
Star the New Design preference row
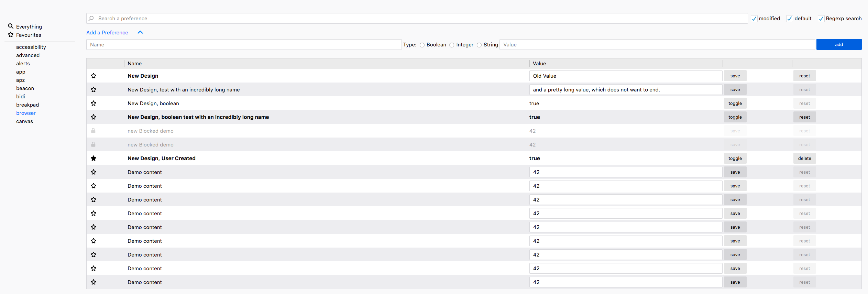[x=94, y=76]
